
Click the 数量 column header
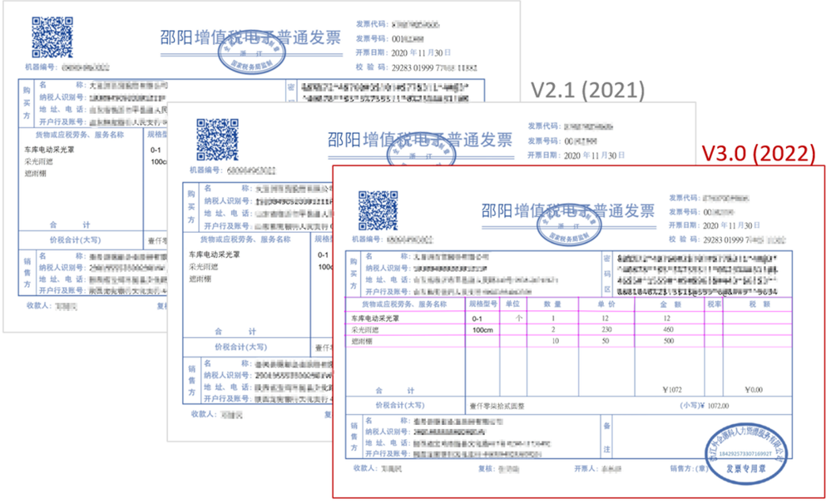(552, 304)
